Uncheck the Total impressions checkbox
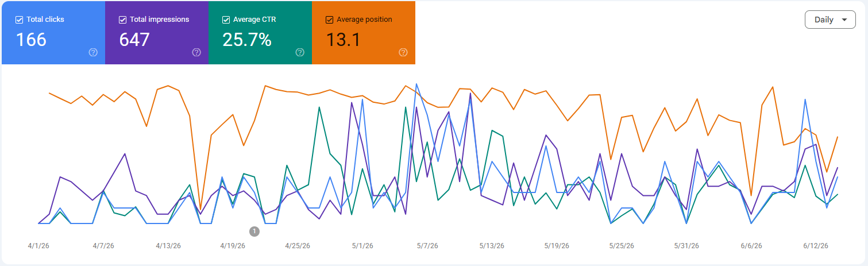This screenshot has width=868, height=266. (122, 20)
